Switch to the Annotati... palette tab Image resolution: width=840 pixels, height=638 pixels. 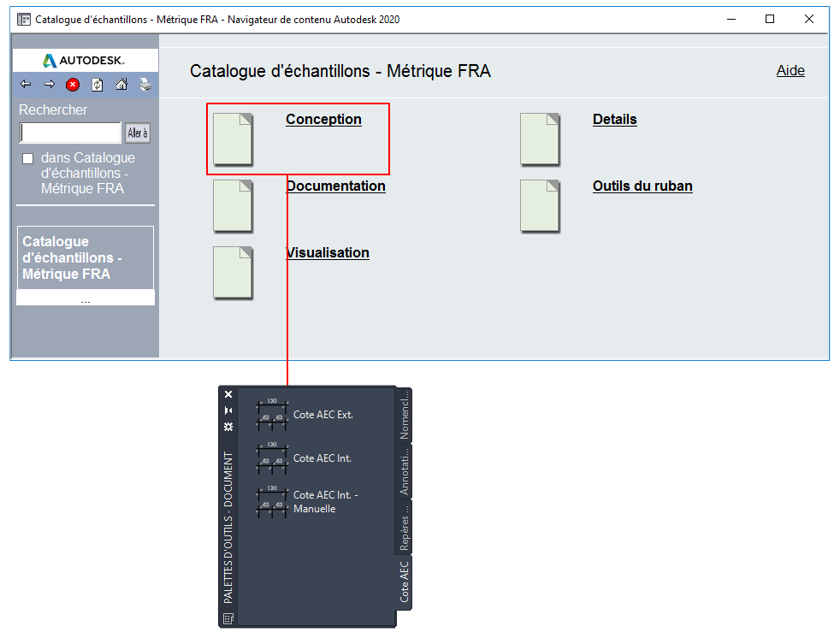coord(404,471)
